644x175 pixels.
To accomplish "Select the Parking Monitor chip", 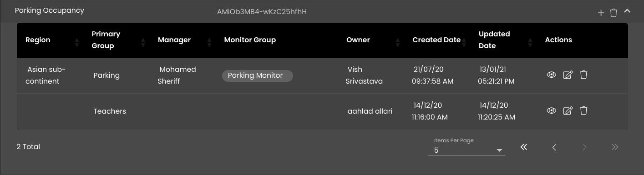I will 257,75.
